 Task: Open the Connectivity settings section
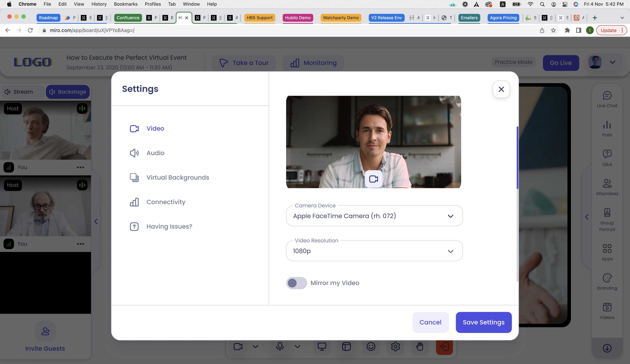click(x=157, y=202)
